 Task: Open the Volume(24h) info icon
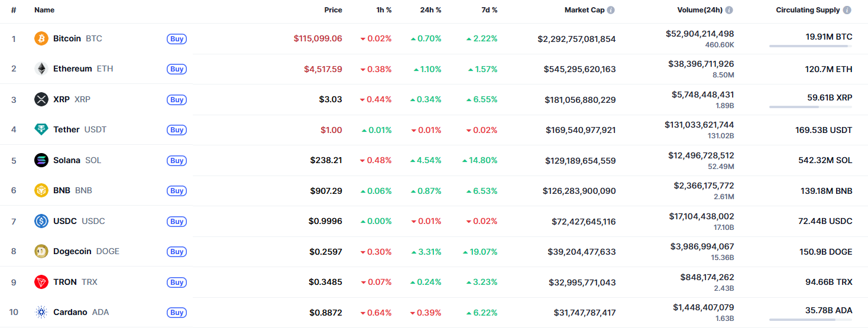[729, 10]
